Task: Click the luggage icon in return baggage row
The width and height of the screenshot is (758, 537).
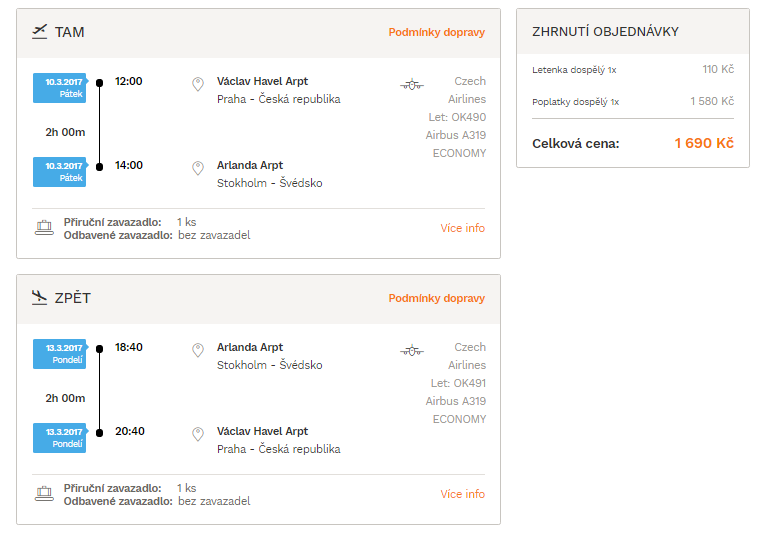Action: coord(44,493)
